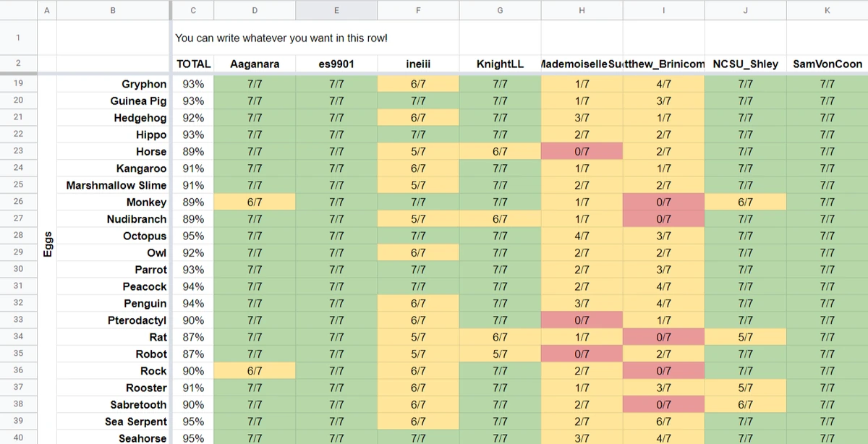Select the KnightLL header cell
Screen dimensions: 868x444
tap(500, 64)
